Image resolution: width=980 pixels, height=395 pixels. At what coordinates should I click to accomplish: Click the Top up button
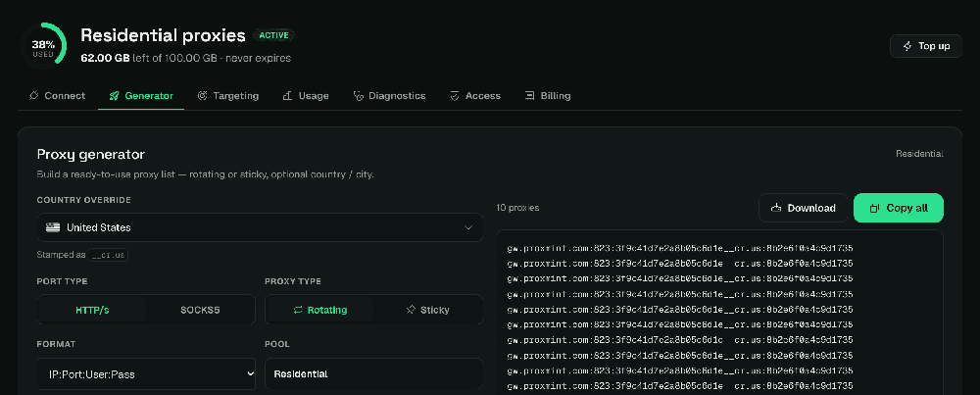coord(926,46)
